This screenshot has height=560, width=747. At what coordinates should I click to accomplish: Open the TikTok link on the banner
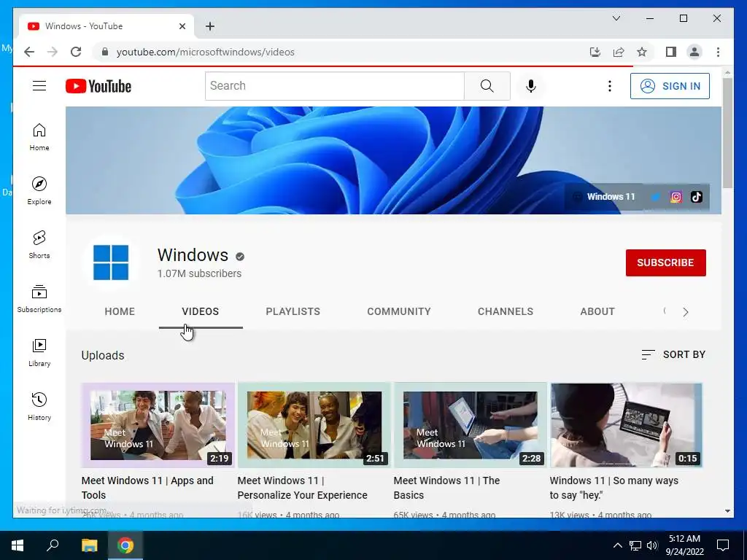pyautogui.click(x=697, y=197)
